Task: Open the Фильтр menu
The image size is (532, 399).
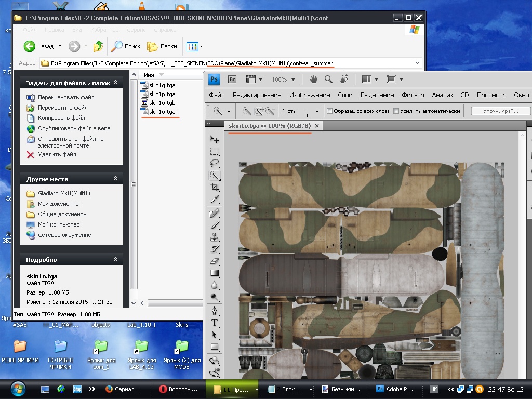Action: [x=413, y=95]
